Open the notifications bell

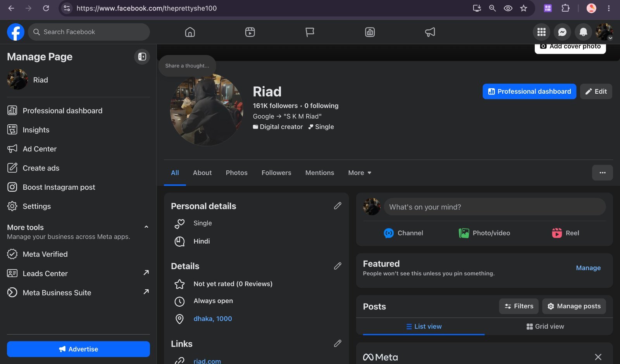coord(583,32)
